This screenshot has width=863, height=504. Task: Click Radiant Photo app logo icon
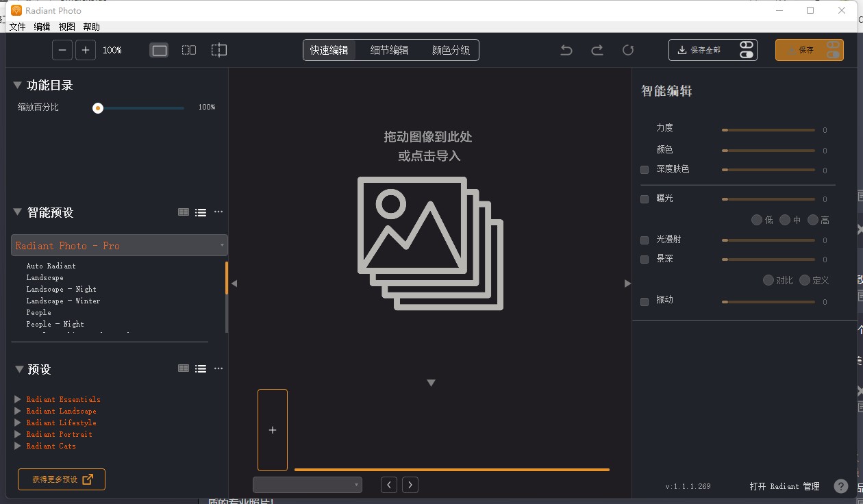click(16, 10)
